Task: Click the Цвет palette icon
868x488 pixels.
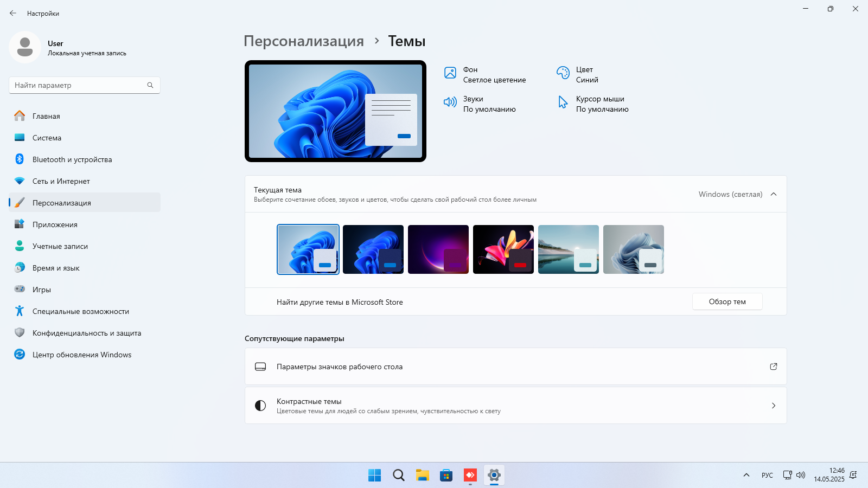Action: [563, 73]
